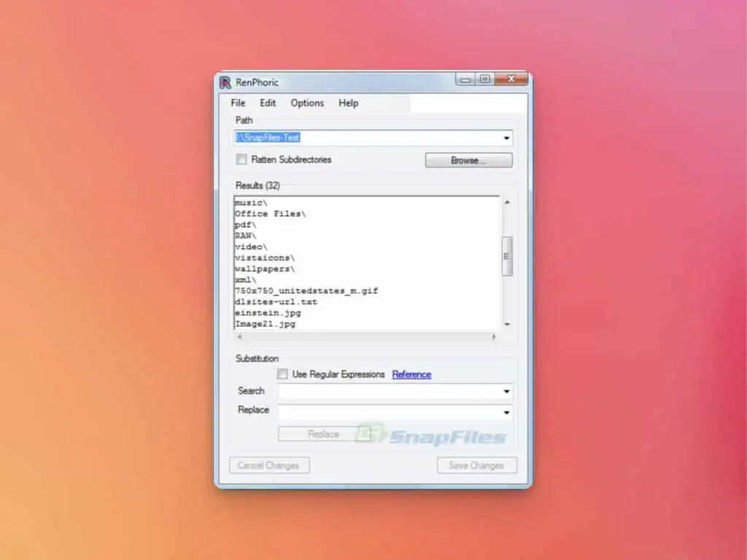Image resolution: width=747 pixels, height=560 pixels.
Task: Open the Options menu
Action: pyautogui.click(x=307, y=103)
